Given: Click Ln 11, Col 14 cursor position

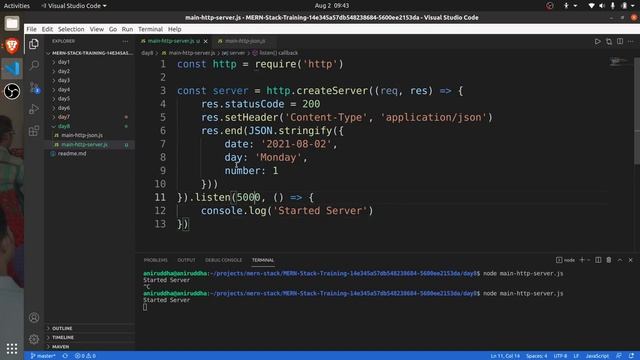Looking at the screenshot, I should 505,356.
